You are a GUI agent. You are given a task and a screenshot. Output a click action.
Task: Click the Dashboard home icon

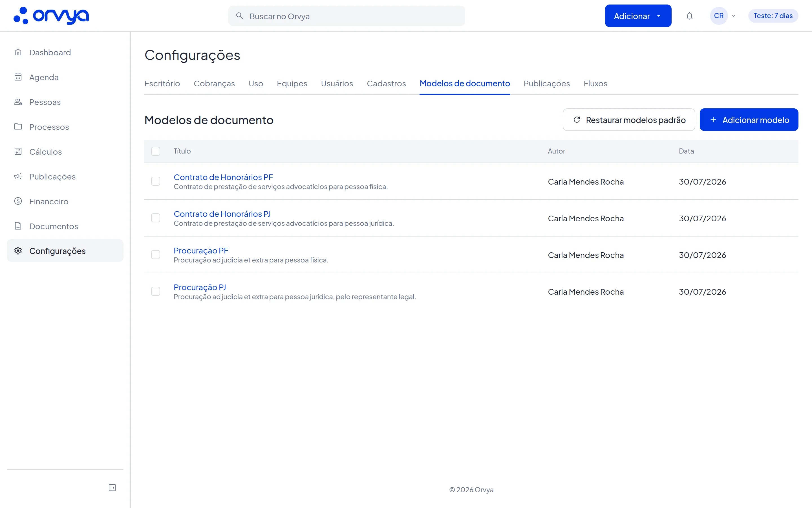(x=18, y=52)
